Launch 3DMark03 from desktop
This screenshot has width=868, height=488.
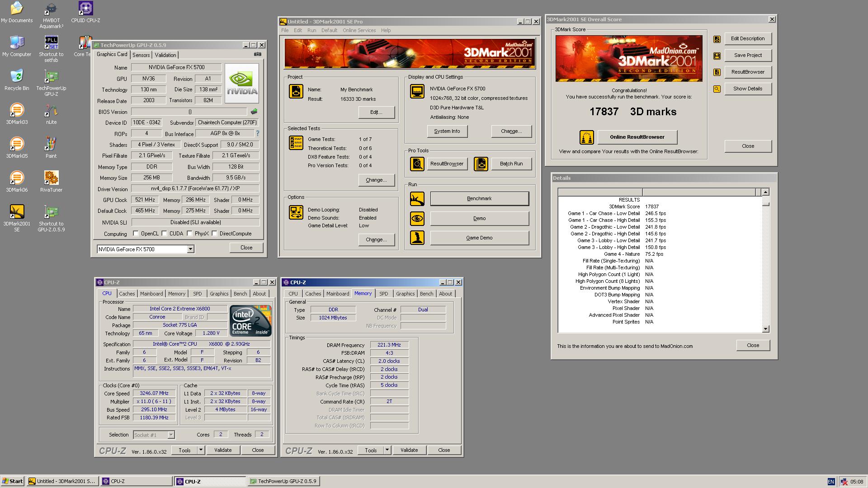[x=17, y=114]
